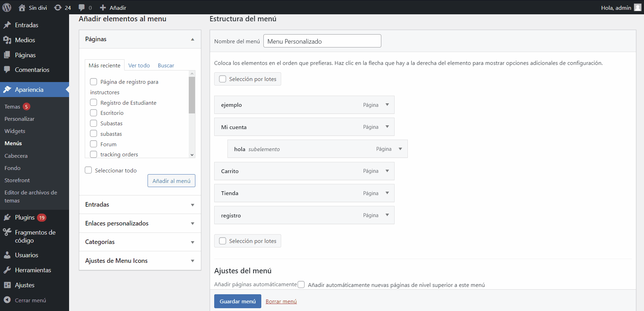The height and width of the screenshot is (311, 644).
Task: Expand the Mi cuenta menu item arrow
Action: click(387, 127)
